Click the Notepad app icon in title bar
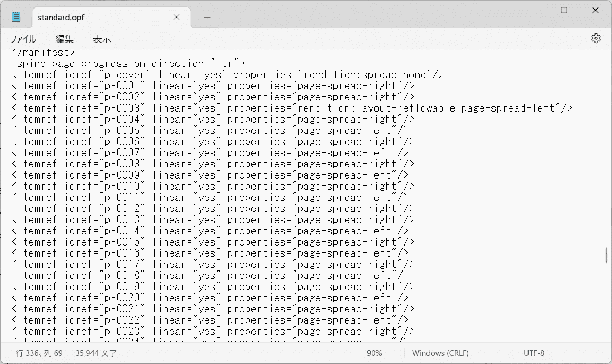The height and width of the screenshot is (364, 612). pyautogui.click(x=16, y=17)
